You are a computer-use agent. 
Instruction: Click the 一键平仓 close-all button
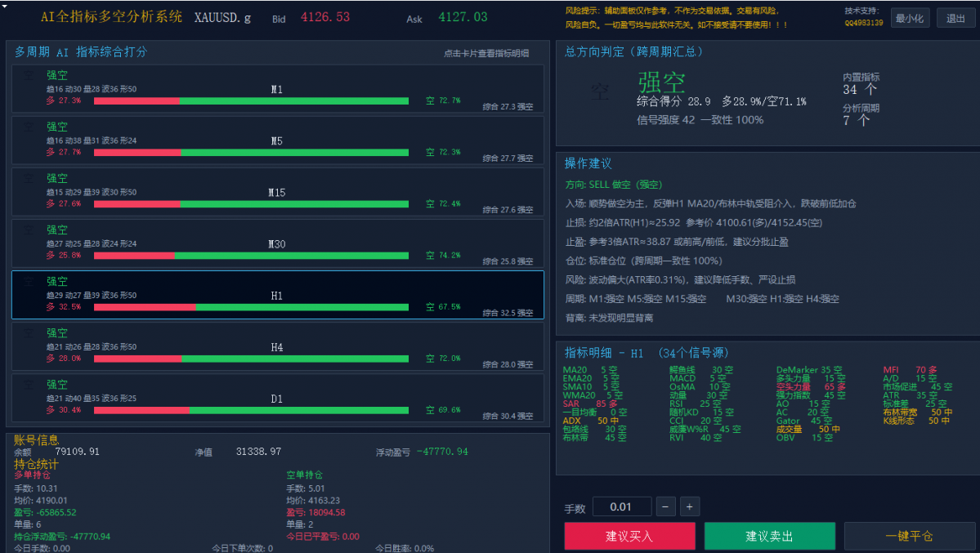[910, 536]
